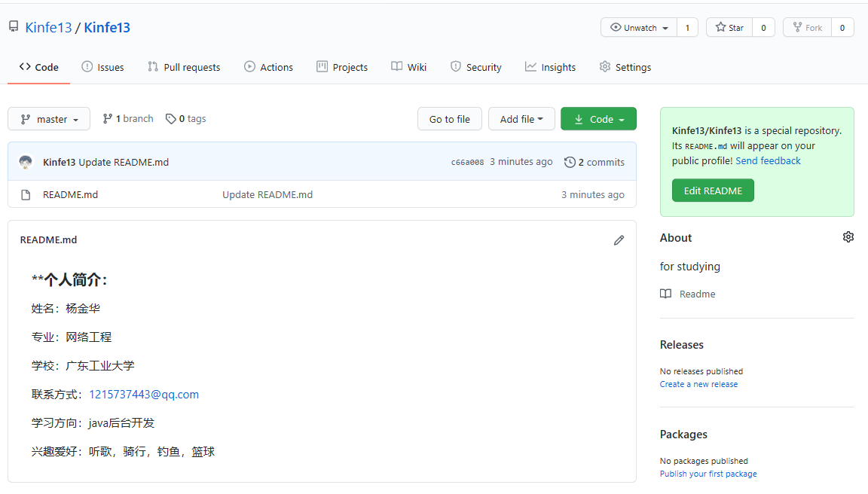Open the bold Kinfe13 repository name link
Screen dimensions: 868x494
pos(107,27)
